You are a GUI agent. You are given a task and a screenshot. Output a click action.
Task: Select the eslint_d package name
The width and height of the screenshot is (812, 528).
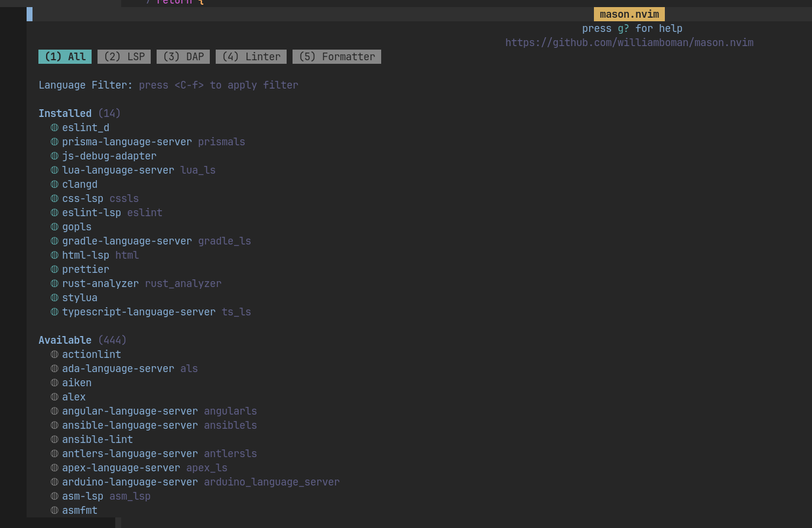(x=86, y=128)
